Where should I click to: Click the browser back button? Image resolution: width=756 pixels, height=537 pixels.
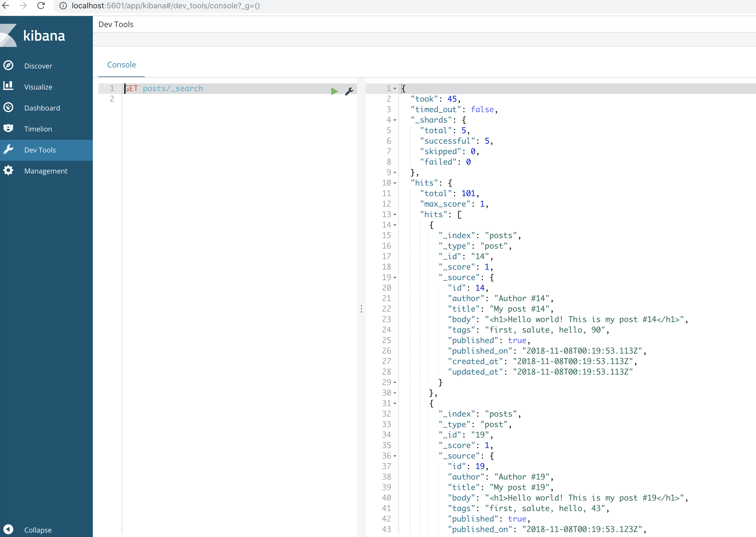6,6
